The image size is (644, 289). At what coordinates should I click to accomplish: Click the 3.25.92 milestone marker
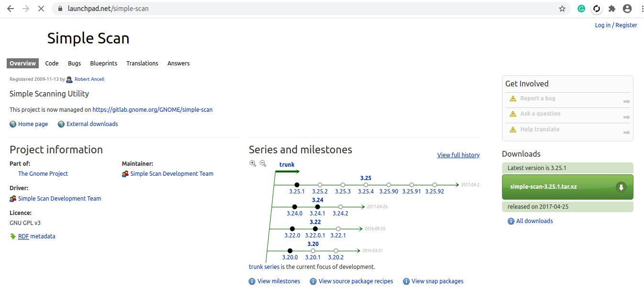click(435, 184)
